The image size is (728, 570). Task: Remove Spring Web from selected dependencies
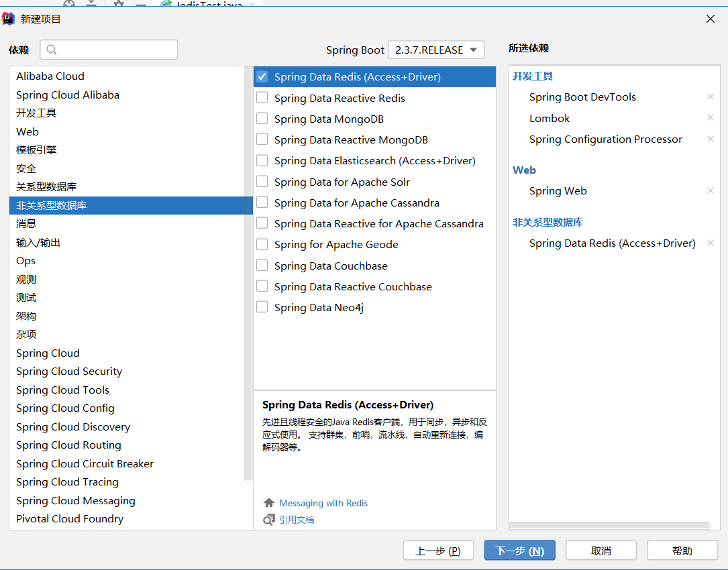point(711,191)
